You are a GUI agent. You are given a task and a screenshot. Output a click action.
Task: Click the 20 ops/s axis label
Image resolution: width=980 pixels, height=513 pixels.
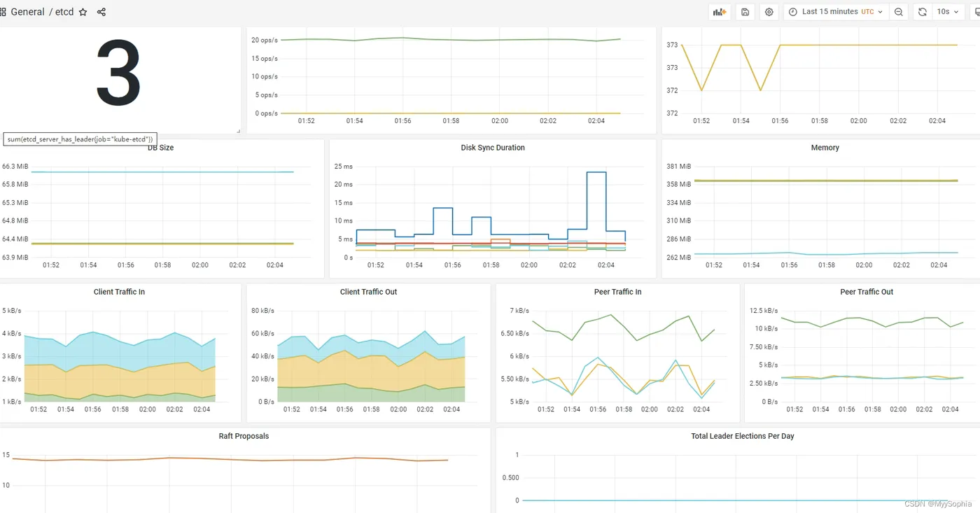(x=265, y=40)
